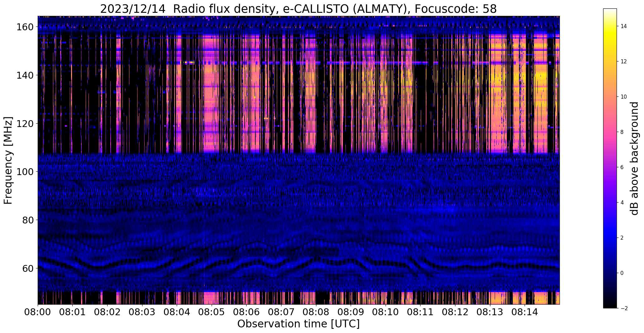This screenshot has height=333, width=644.
Task: Click the 08:11 time tick label
Action: [421, 312]
